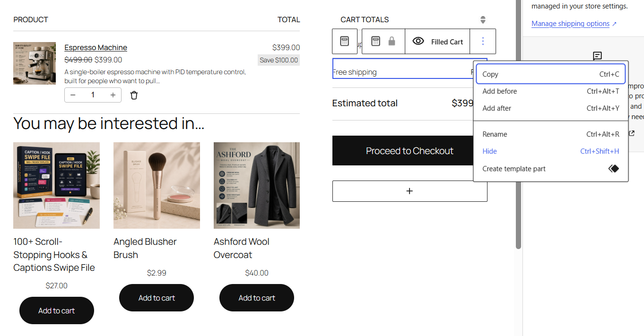The height and width of the screenshot is (336, 644).
Task: Click the feedback comment icon in sidebar
Action: point(597,56)
